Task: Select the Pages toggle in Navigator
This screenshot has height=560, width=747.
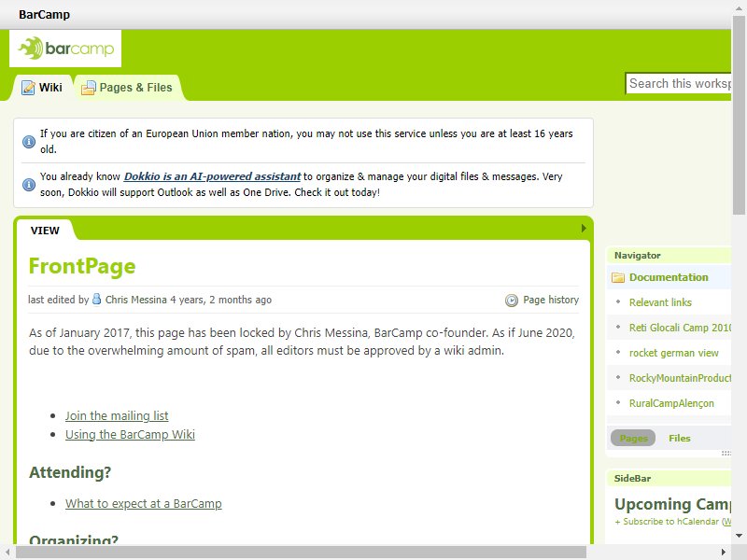Action: click(633, 438)
